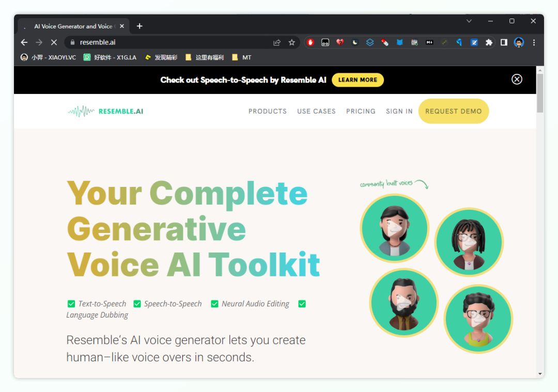Image resolution: width=558 pixels, height=392 pixels.
Task: Click the Neural Audio Editing checkbox
Action: click(214, 304)
